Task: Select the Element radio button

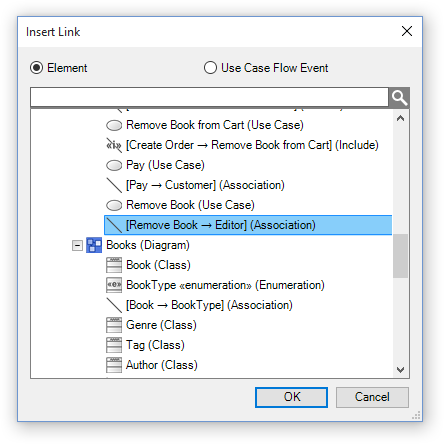Action: (x=36, y=68)
